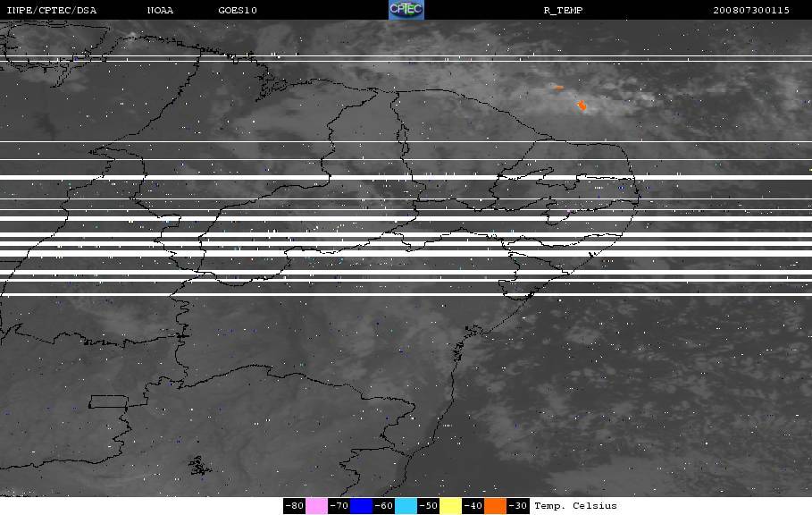Click the Temp. Celsius legend label
Viewport: 812px width, 515px height.
click(575, 506)
